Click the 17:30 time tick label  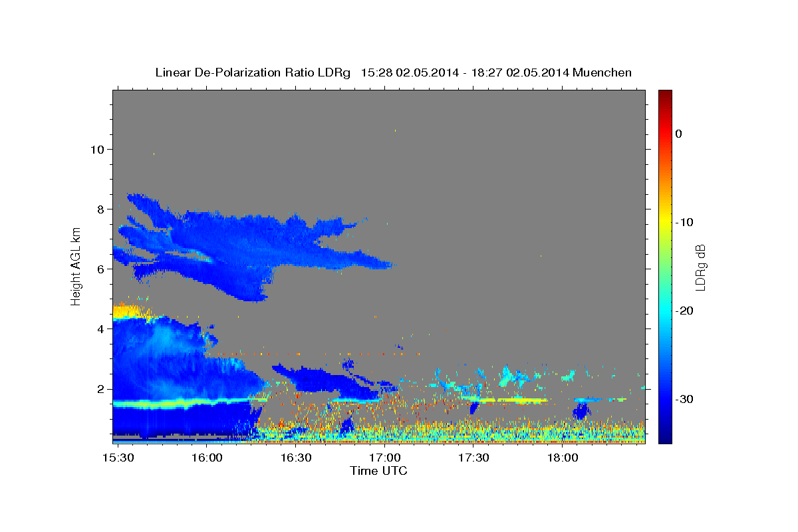click(x=473, y=458)
